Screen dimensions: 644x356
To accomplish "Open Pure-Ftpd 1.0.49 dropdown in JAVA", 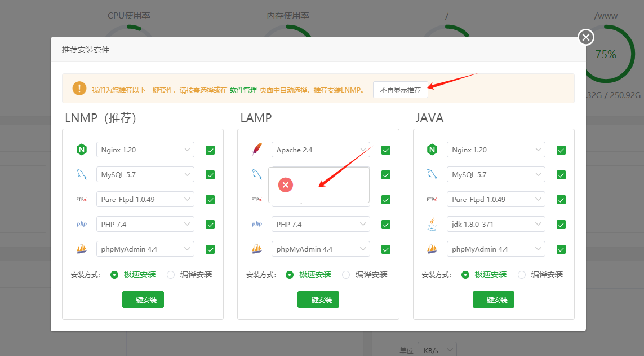I will 496,199.
